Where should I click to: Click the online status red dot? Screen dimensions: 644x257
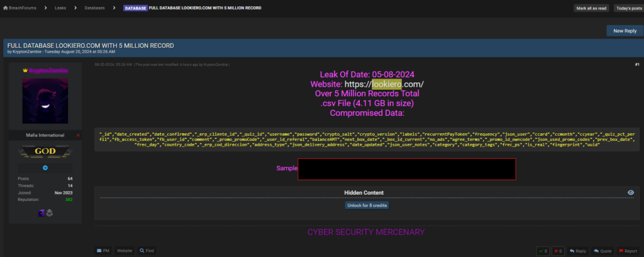click(x=78, y=134)
